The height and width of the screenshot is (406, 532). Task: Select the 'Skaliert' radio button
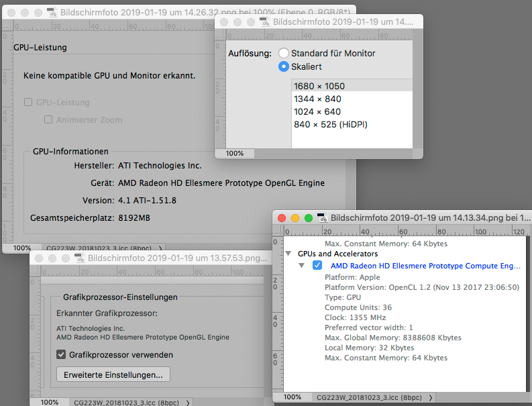pos(284,66)
